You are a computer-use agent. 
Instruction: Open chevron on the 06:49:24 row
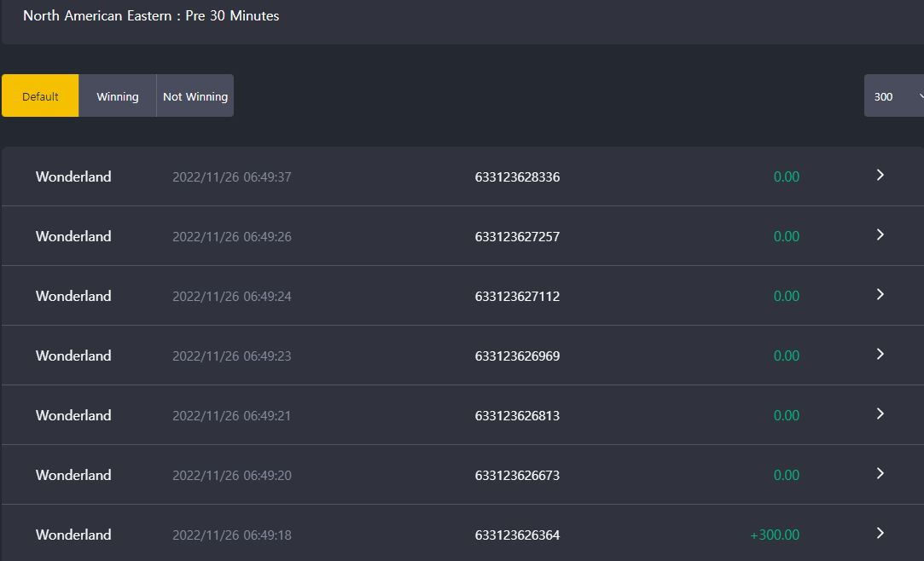pos(880,294)
